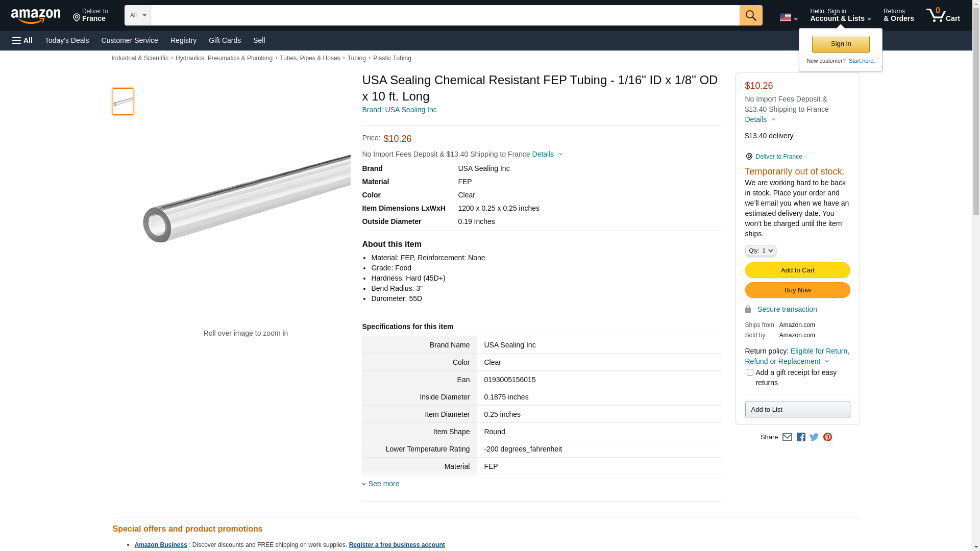Viewport: 980px width, 551px height.
Task: Open Gift Cards in navigation bar
Action: [x=225, y=40]
